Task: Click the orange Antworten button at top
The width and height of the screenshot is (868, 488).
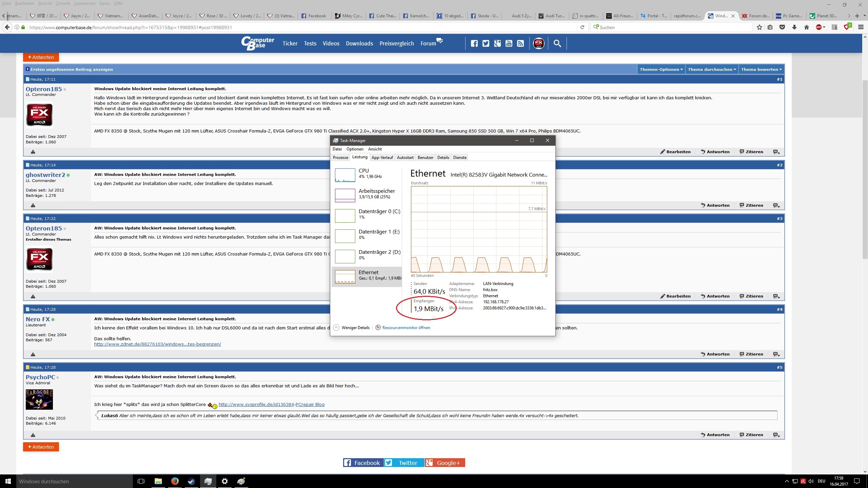Action: [x=41, y=57]
